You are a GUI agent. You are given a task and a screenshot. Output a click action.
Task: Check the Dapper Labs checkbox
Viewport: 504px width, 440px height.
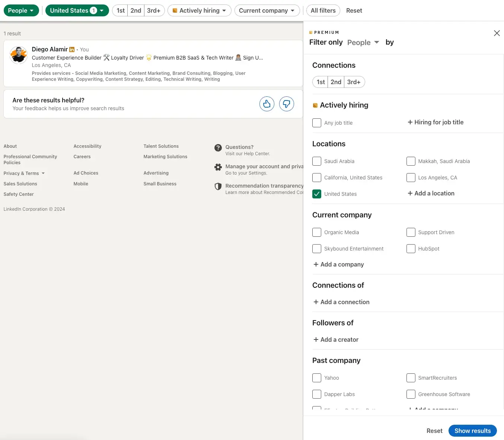[x=317, y=394]
